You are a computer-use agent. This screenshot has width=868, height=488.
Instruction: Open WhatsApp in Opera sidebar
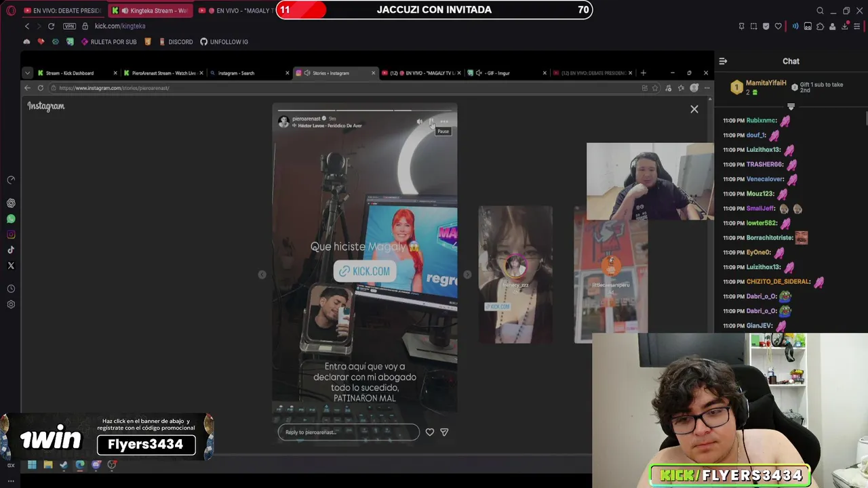click(11, 219)
